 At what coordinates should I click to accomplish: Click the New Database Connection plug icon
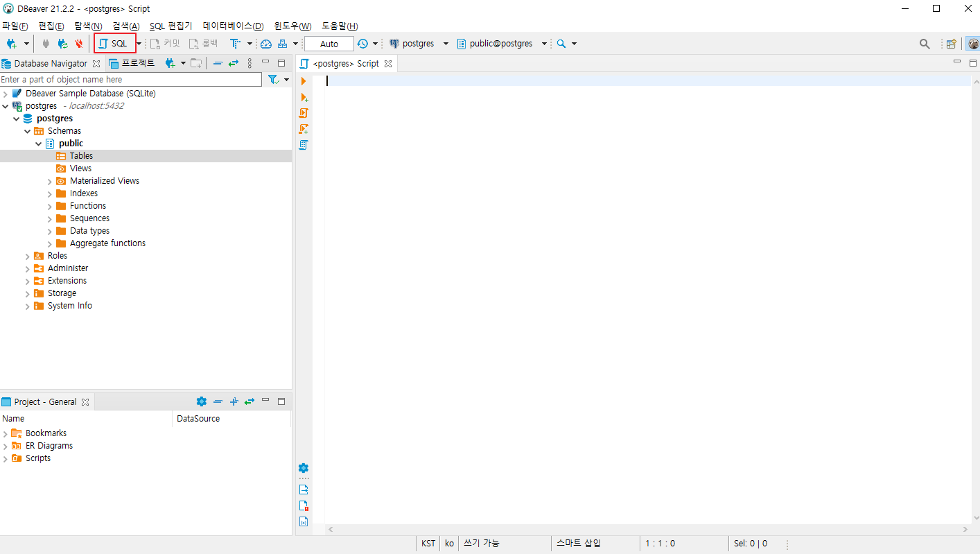pyautogui.click(x=11, y=44)
